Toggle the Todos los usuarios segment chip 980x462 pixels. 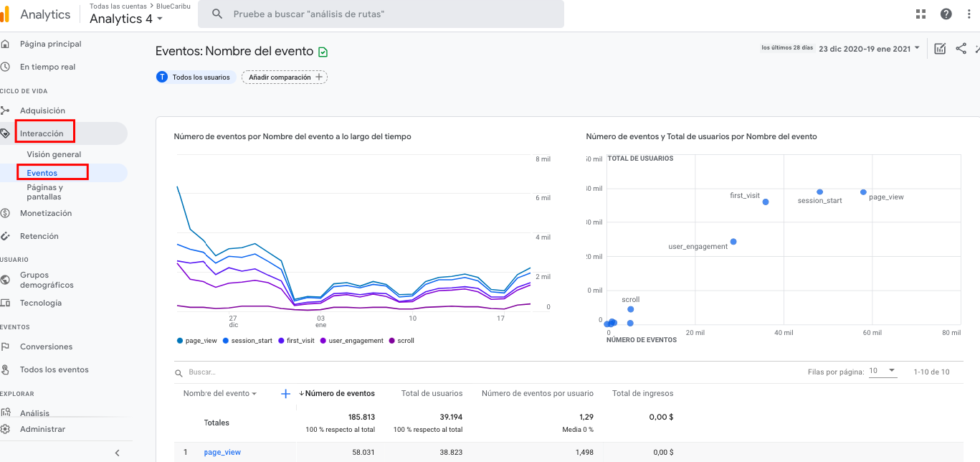point(195,76)
